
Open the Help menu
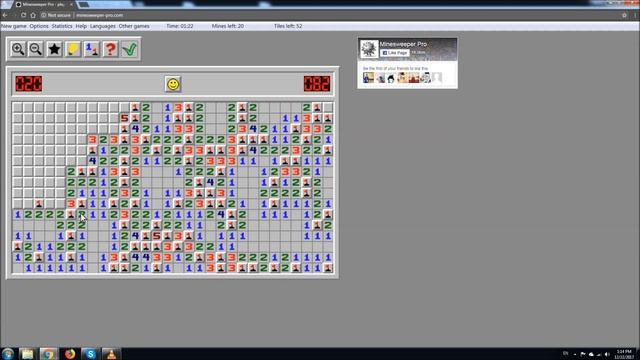81,26
